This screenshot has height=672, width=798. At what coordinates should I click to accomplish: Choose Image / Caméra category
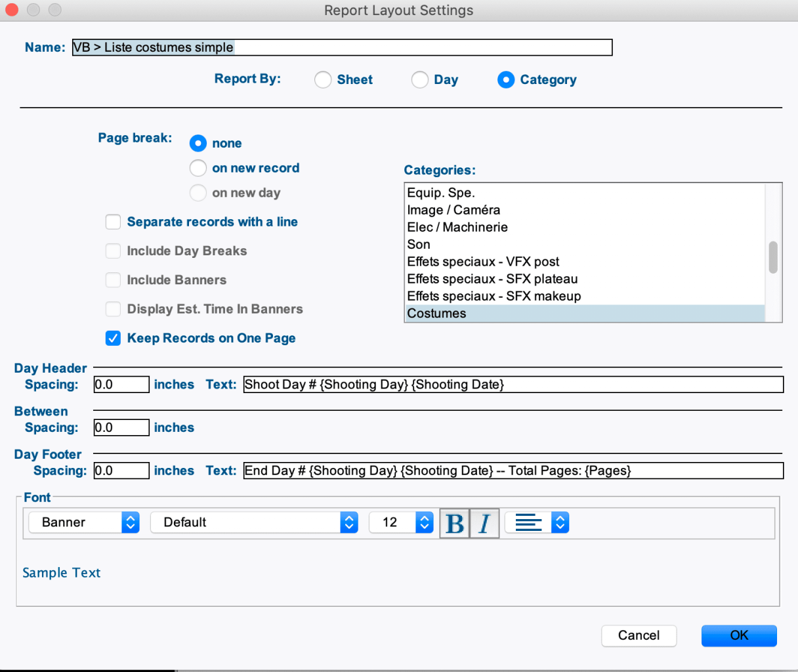coord(453,210)
